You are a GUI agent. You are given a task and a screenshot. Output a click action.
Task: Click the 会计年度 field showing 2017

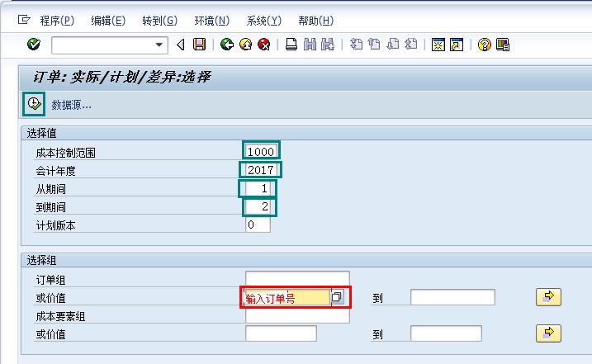[x=261, y=170]
